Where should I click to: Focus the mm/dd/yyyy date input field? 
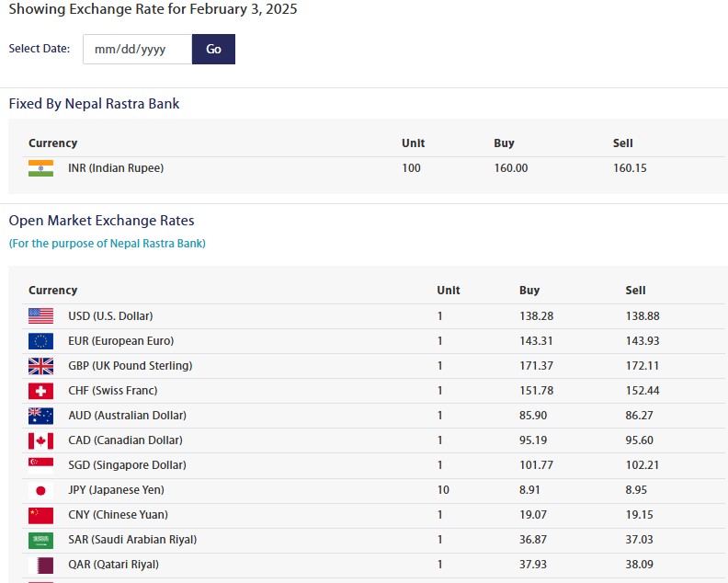(x=137, y=50)
